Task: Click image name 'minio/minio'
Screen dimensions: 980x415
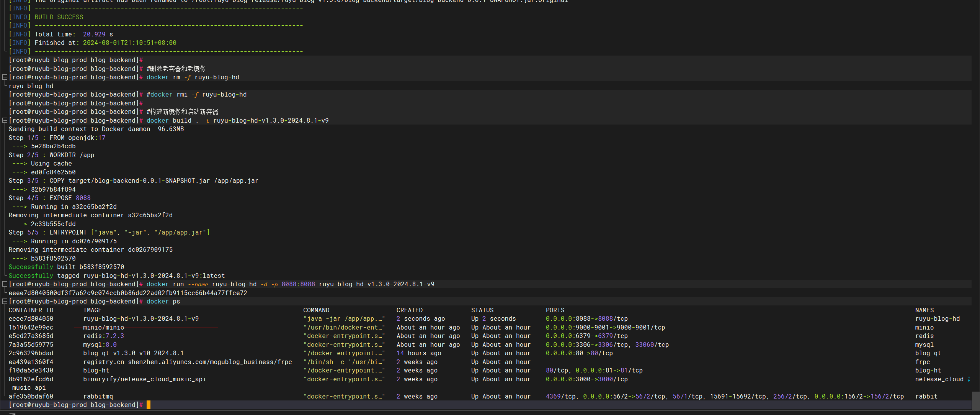Action: click(104, 327)
